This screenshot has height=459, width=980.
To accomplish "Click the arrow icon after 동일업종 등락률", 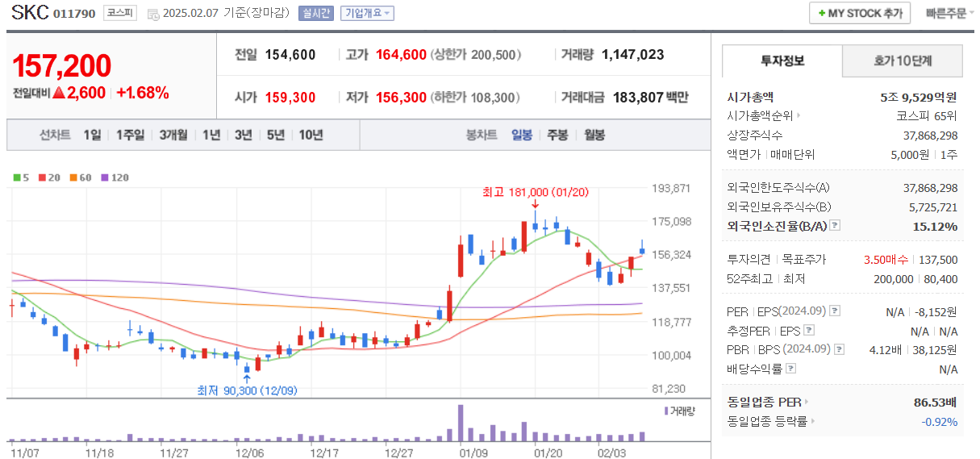I will tap(813, 421).
